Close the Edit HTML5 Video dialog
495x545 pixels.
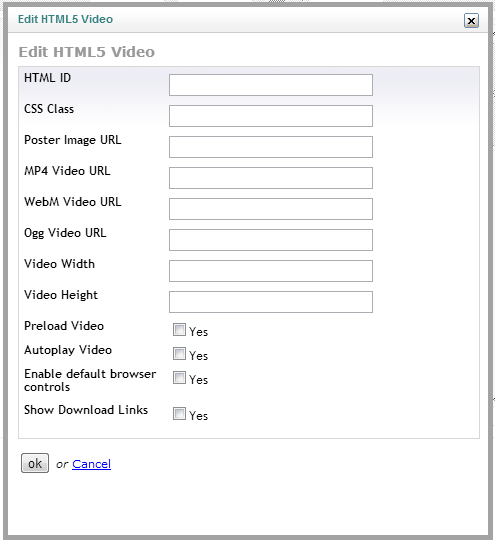[x=471, y=21]
